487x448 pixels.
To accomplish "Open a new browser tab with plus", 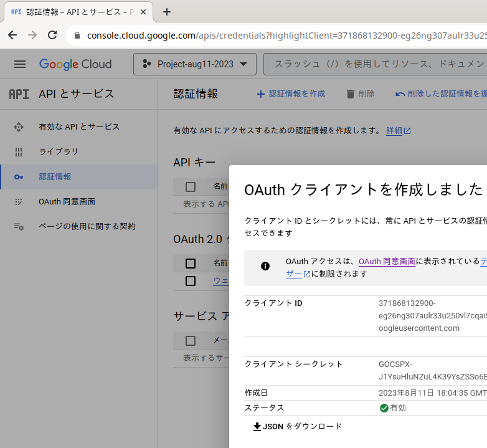I will [167, 12].
